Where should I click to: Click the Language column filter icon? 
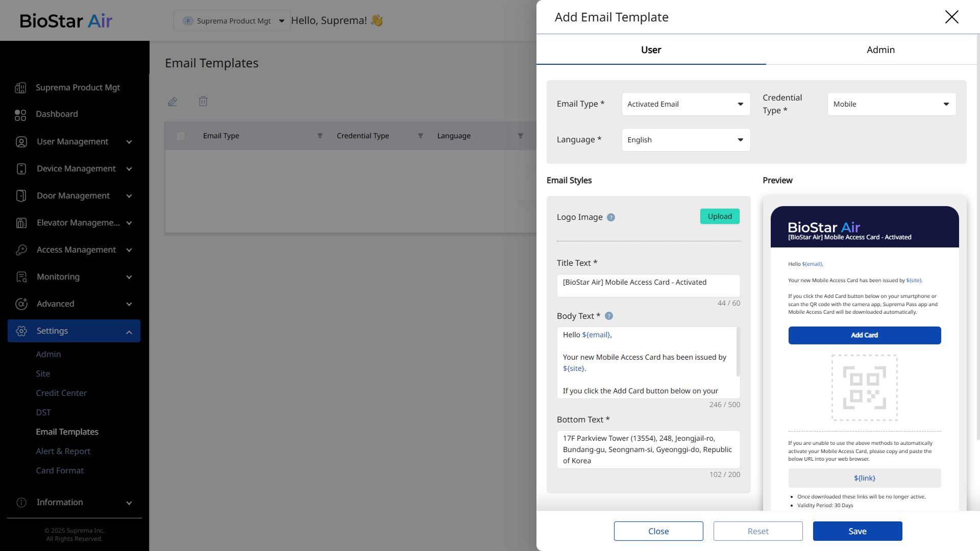pyautogui.click(x=521, y=136)
